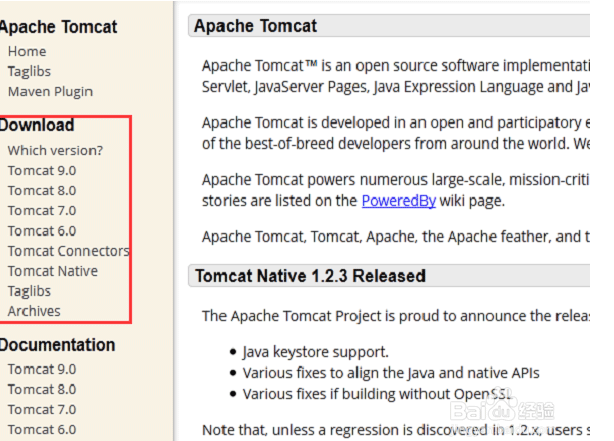Click the 'building without OpenSSL' bullet

pyautogui.click(x=377, y=394)
